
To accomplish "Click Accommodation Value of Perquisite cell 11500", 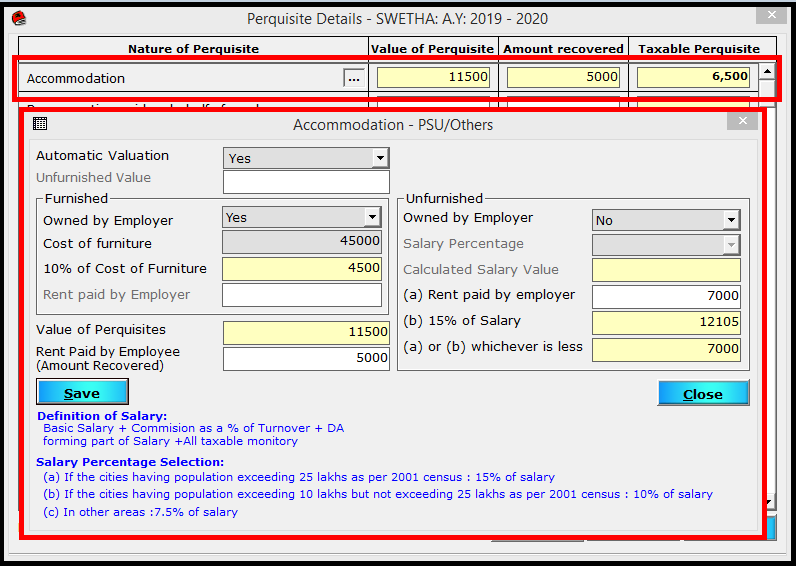I will click(434, 78).
